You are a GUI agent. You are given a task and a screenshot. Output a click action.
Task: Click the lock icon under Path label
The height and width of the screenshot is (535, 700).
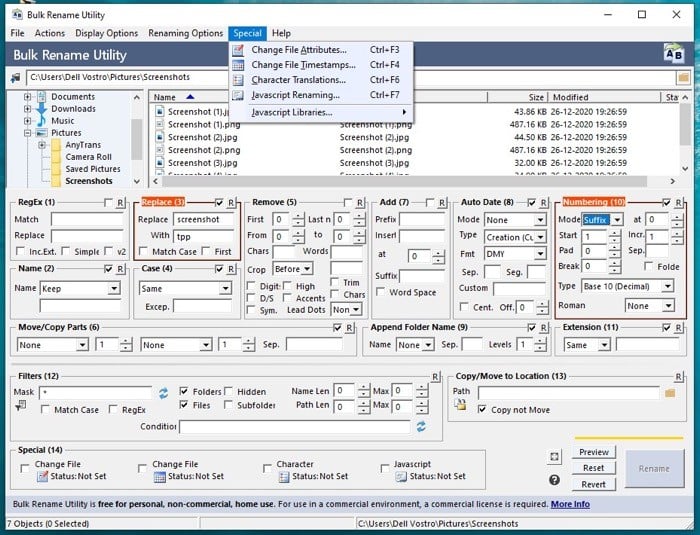tap(460, 405)
